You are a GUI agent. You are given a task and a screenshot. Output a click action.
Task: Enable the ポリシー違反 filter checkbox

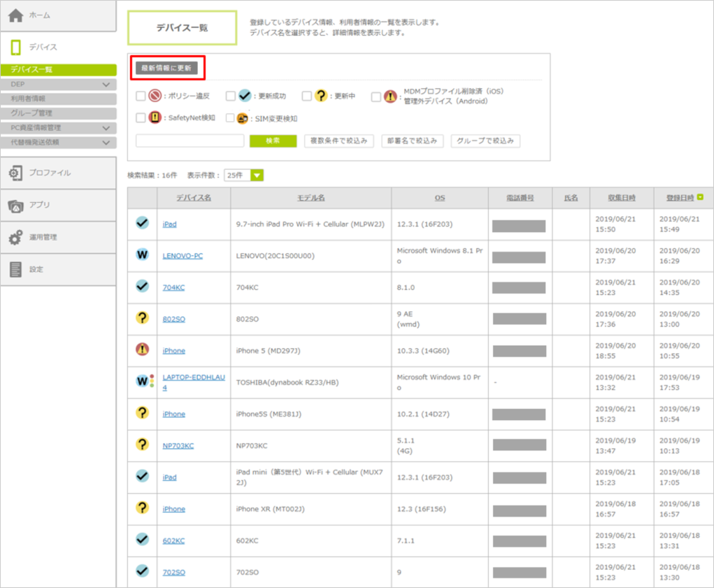pos(141,96)
